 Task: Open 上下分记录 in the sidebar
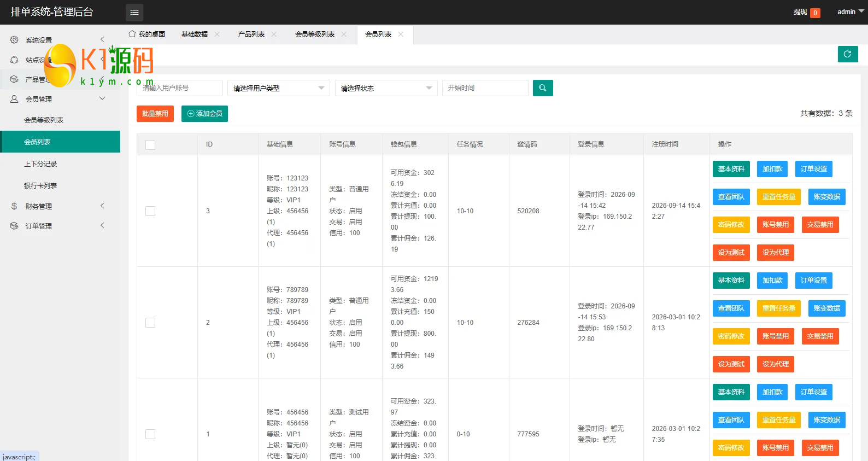[60, 164]
